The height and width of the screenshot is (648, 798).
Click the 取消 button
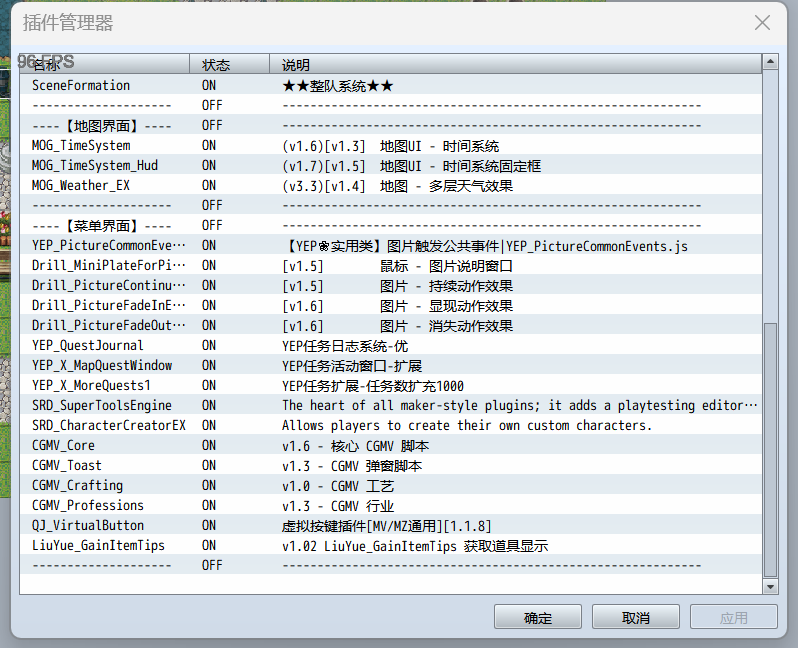[636, 617]
